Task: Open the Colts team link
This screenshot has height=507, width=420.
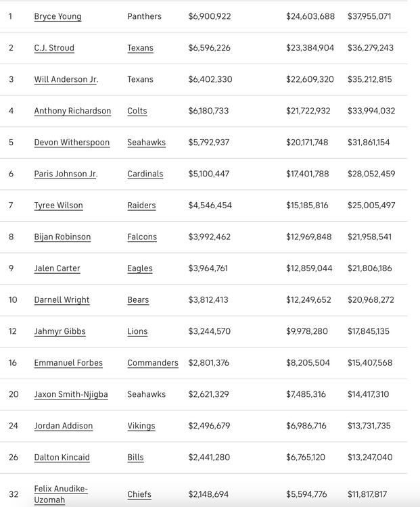Action: [x=137, y=111]
